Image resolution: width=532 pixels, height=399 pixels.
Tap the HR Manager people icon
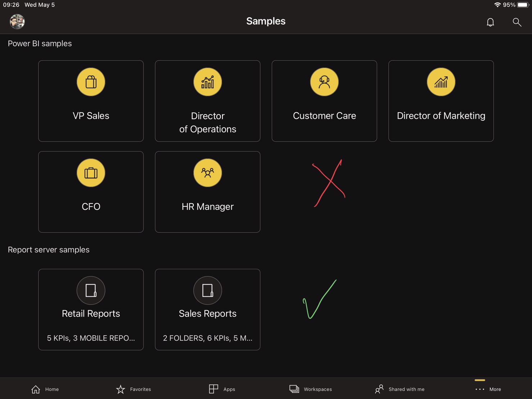[x=208, y=173]
